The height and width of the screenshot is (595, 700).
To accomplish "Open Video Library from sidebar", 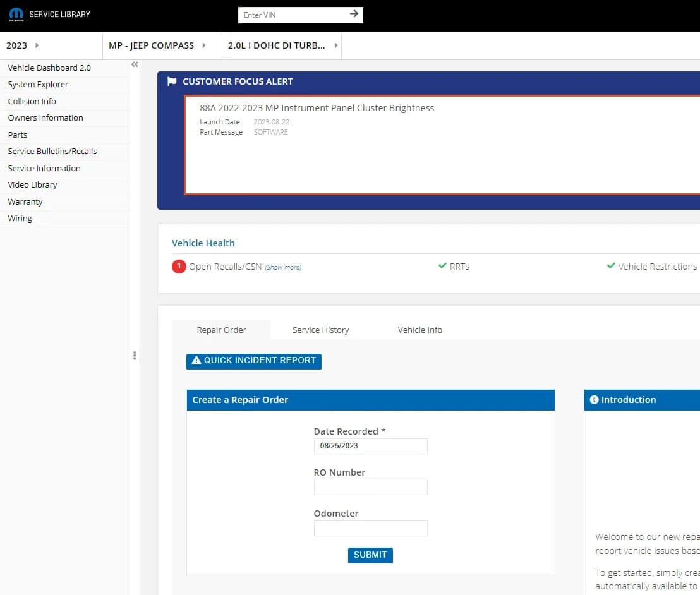I will (64, 185).
